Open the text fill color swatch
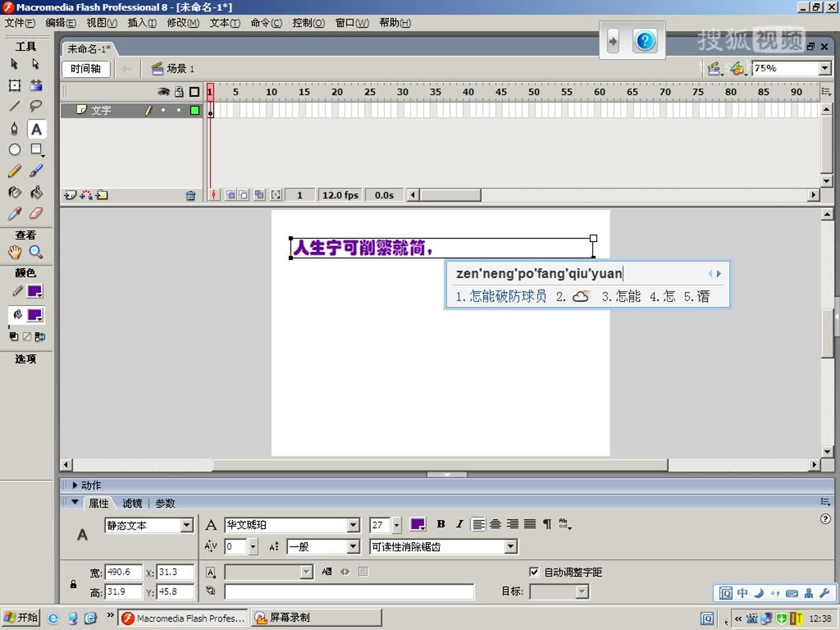 tap(417, 524)
